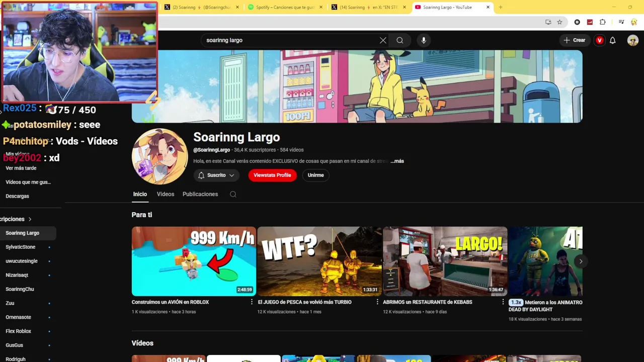Viewport: 644px width, 362px height.
Task: Close the Soarinng Largo YouTube tab
Action: click(488, 7)
